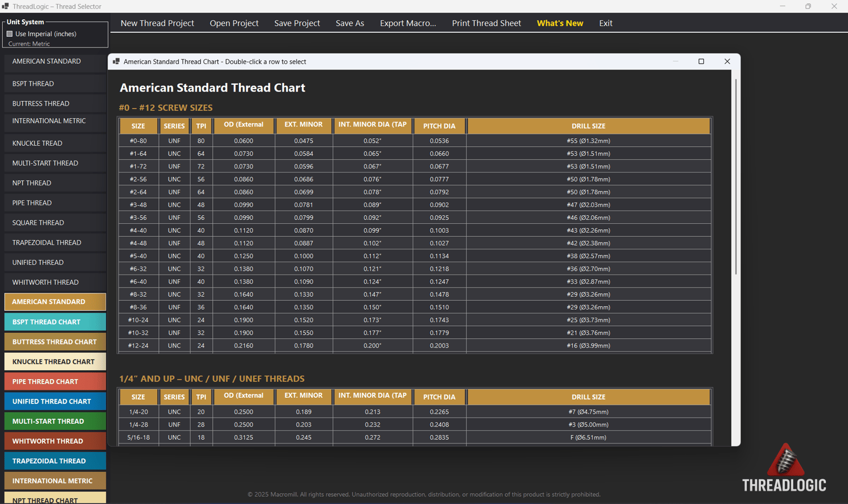Click Exit in the menu bar
The image size is (848, 504).
[606, 23]
